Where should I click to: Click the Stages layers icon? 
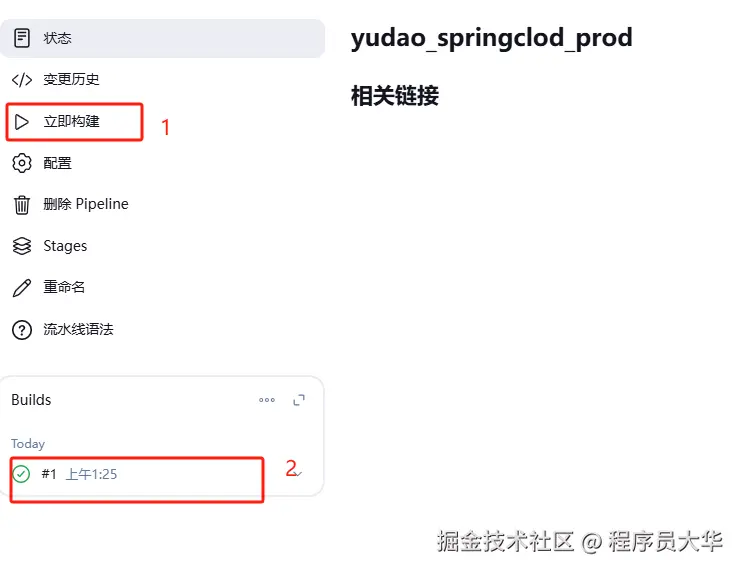[22, 246]
